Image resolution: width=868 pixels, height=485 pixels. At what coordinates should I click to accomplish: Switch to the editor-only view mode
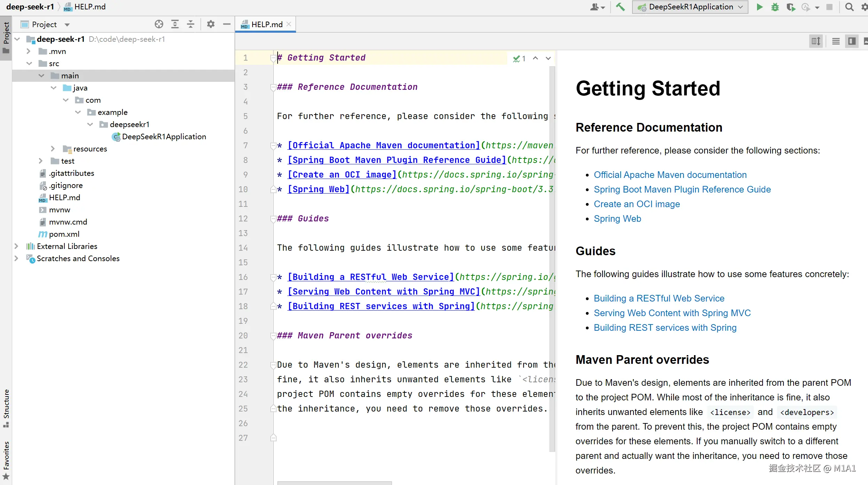836,41
